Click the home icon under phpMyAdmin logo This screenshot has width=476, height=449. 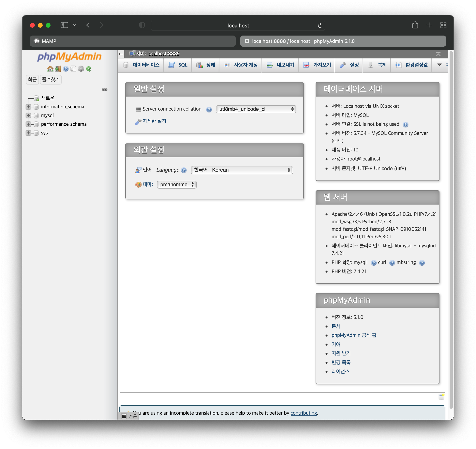tap(50, 69)
